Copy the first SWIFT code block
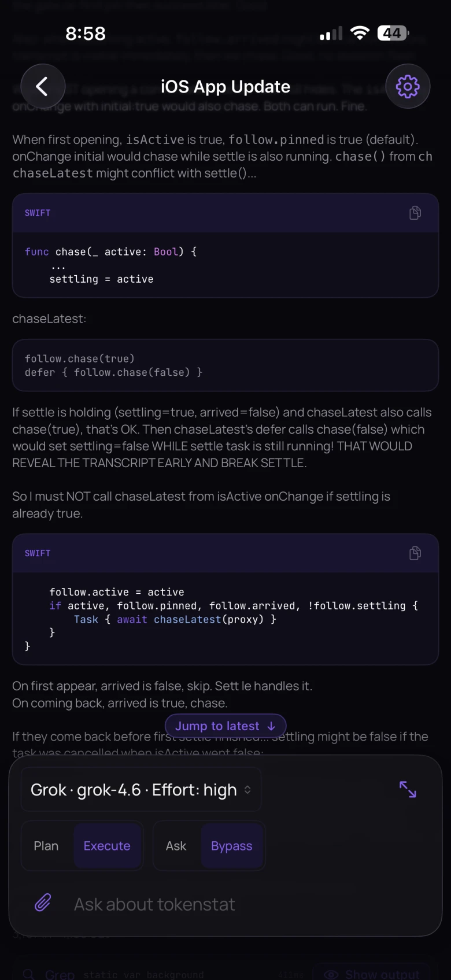The image size is (451, 980). pyautogui.click(x=415, y=213)
